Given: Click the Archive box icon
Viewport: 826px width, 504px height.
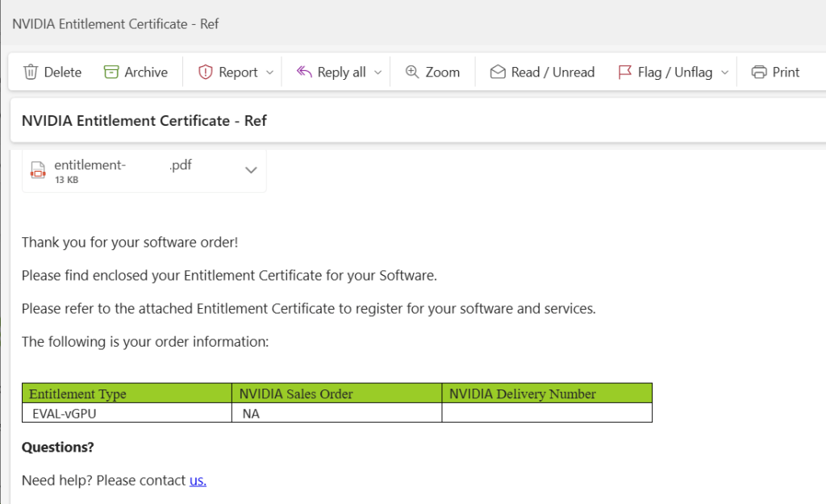Looking at the screenshot, I should coord(111,72).
